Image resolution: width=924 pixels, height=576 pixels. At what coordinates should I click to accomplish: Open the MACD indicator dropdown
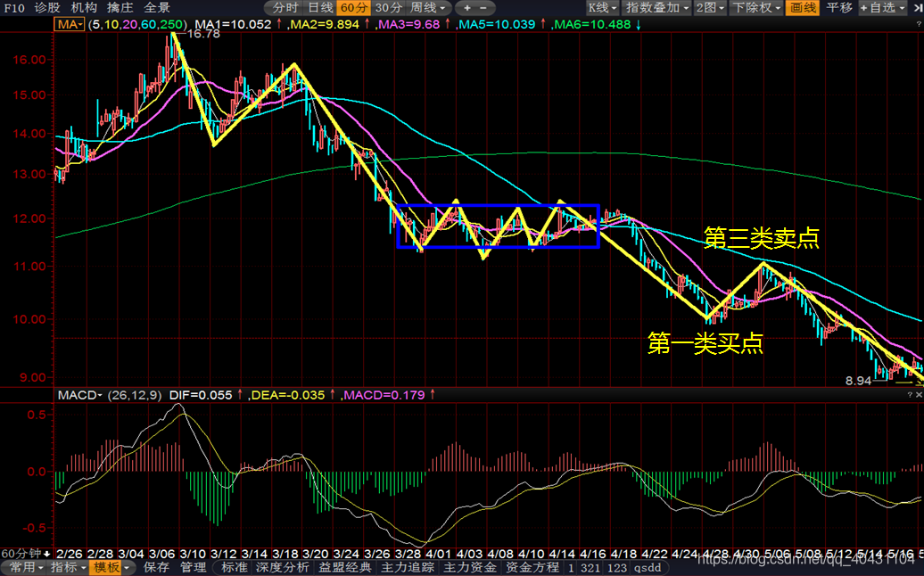point(80,395)
